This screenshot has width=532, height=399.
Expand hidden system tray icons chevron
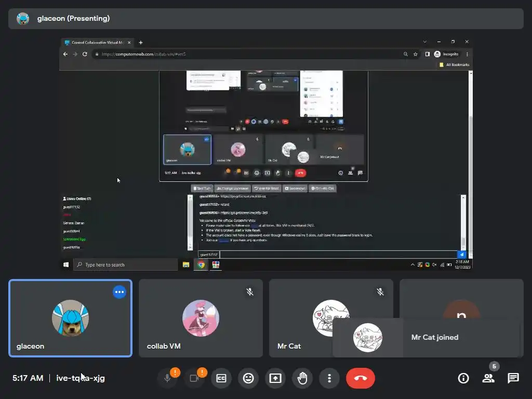(x=413, y=264)
